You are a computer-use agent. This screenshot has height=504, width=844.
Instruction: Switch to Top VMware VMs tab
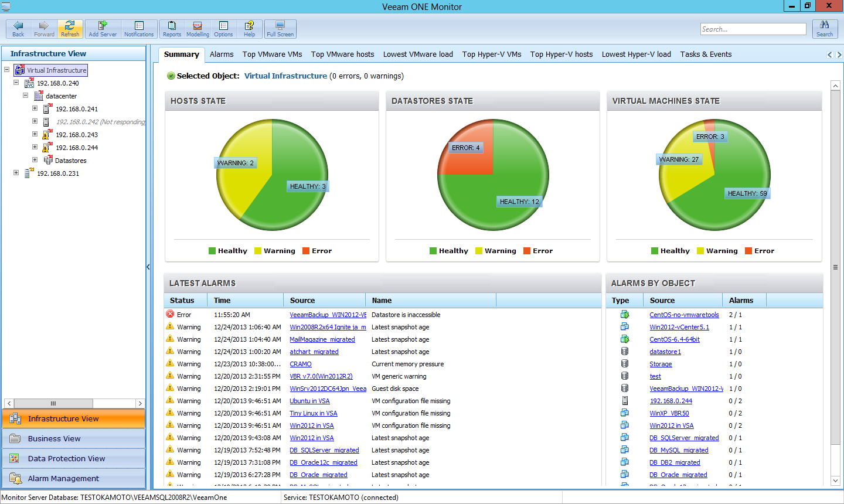click(x=273, y=54)
